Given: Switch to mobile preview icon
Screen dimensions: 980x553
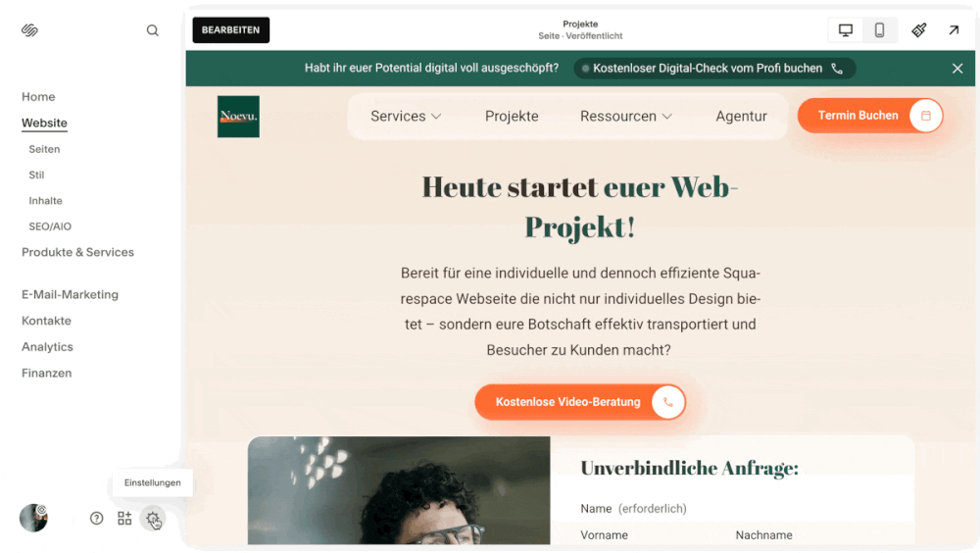Looking at the screenshot, I should 879,30.
